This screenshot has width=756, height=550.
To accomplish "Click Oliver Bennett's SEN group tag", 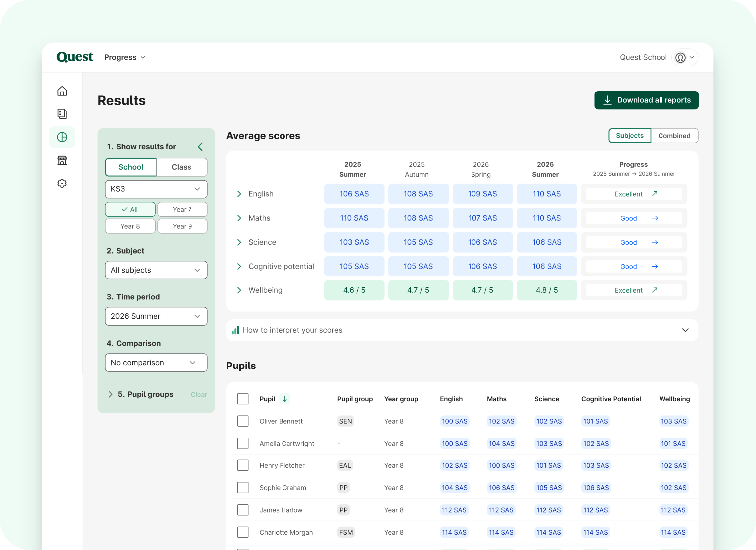I will click(345, 421).
